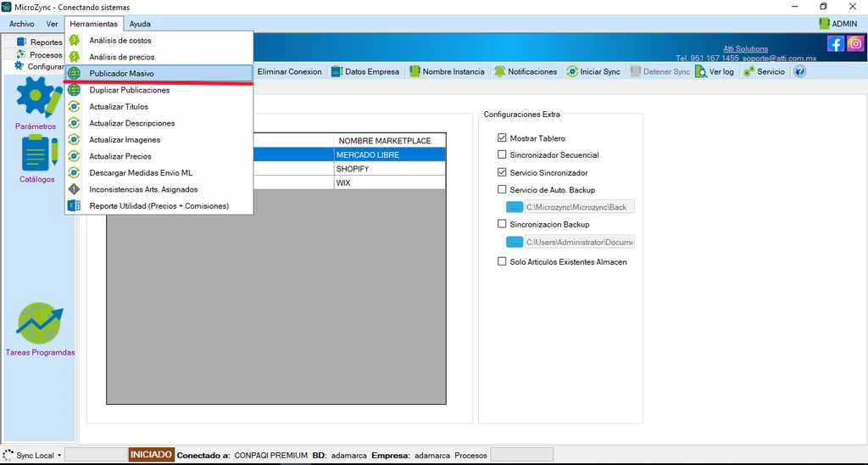Click the Parámetros gear icon

pyautogui.click(x=37, y=97)
